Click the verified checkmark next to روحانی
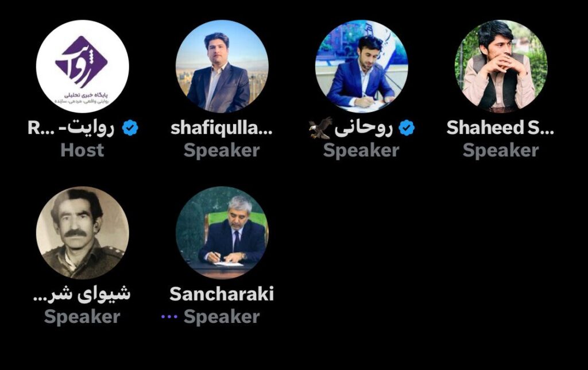This screenshot has height=370, width=588. pyautogui.click(x=407, y=128)
